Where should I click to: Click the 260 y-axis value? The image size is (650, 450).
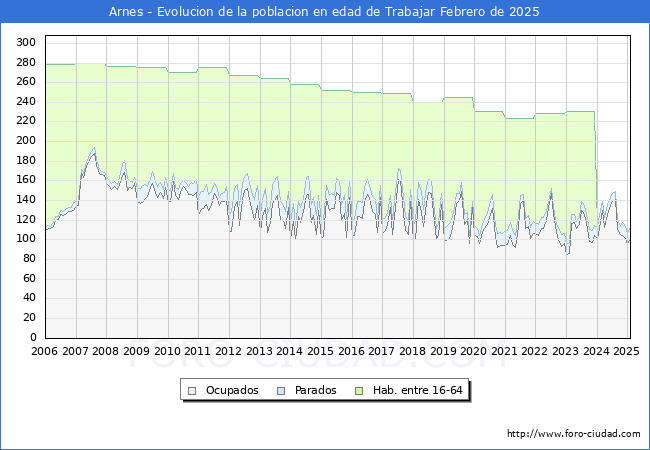tap(26, 82)
